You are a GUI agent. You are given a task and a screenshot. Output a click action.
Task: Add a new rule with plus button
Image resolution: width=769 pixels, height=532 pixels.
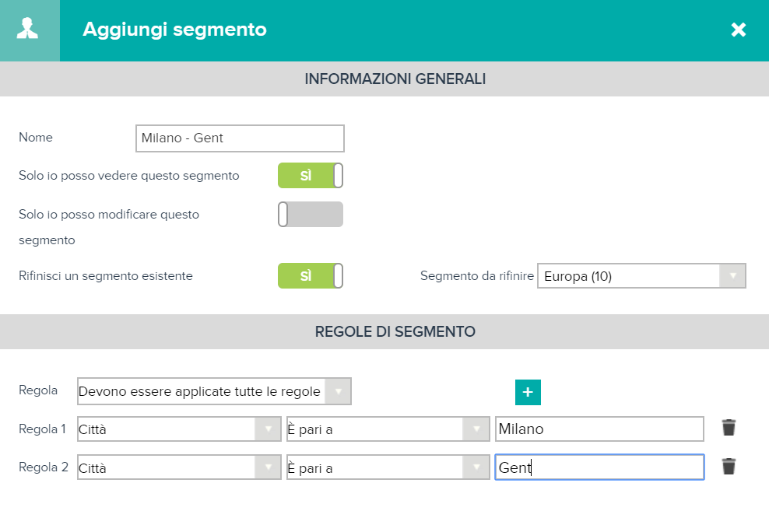click(528, 392)
